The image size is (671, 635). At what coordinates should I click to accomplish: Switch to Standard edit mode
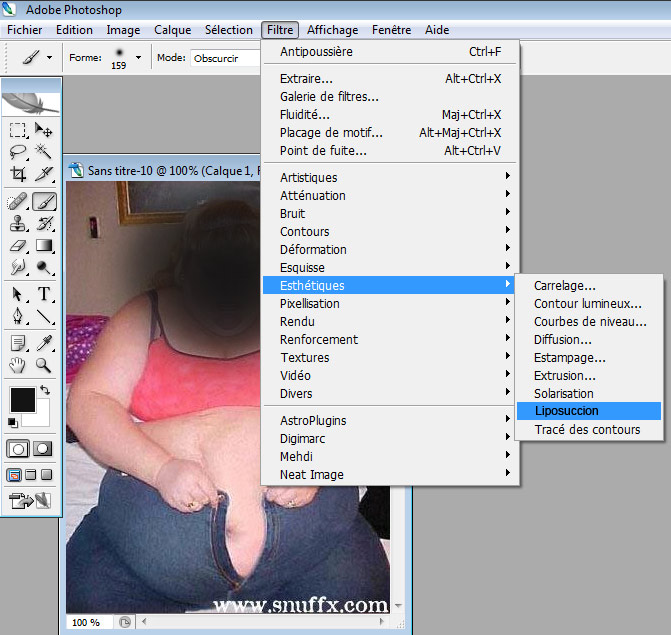point(18,449)
